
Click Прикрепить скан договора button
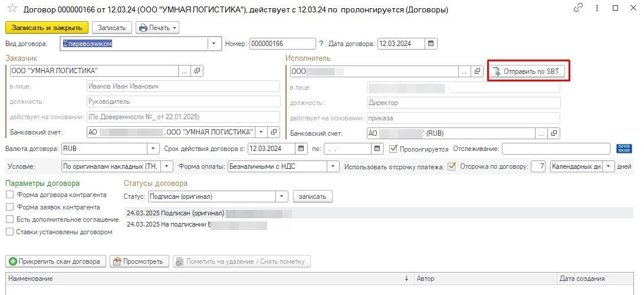click(55, 261)
